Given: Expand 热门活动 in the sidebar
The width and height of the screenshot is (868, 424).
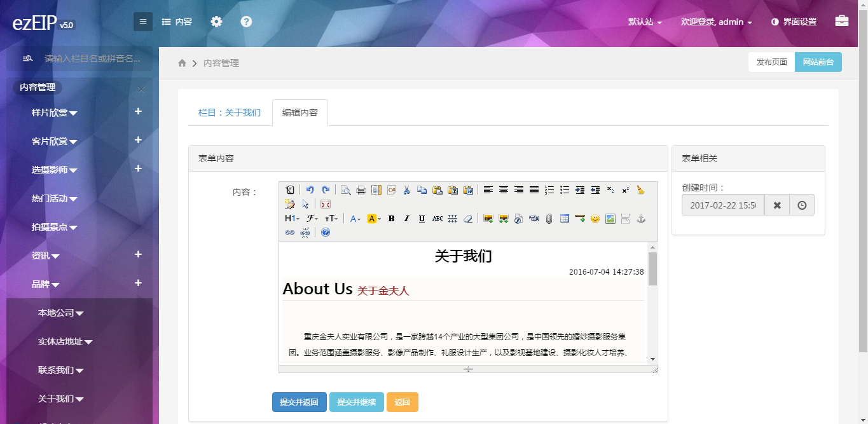Looking at the screenshot, I should (54, 198).
